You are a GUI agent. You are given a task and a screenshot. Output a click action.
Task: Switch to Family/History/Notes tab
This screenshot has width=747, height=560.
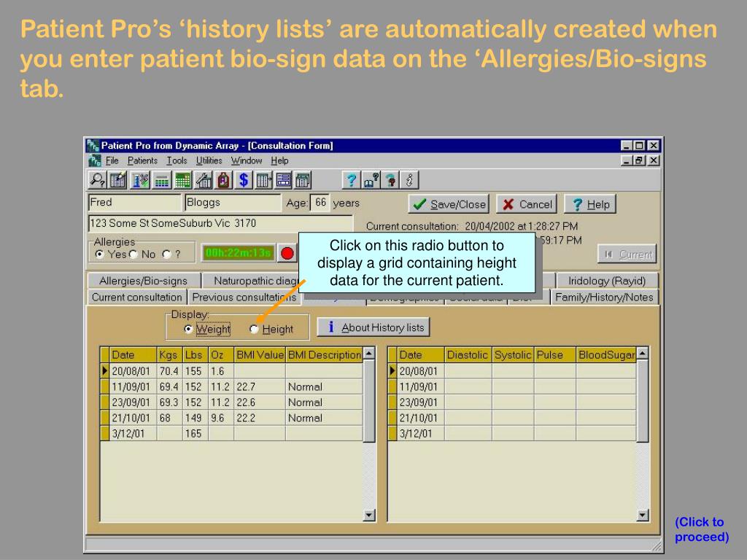pyautogui.click(x=604, y=297)
